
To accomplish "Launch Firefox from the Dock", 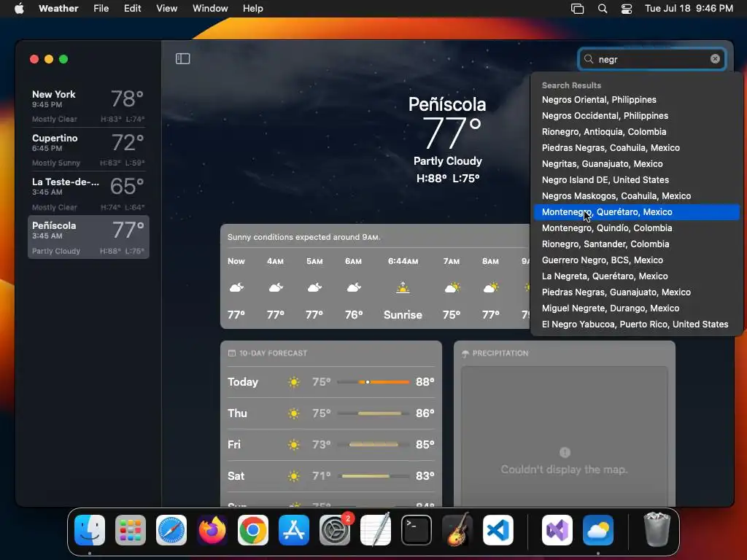I will [212, 530].
